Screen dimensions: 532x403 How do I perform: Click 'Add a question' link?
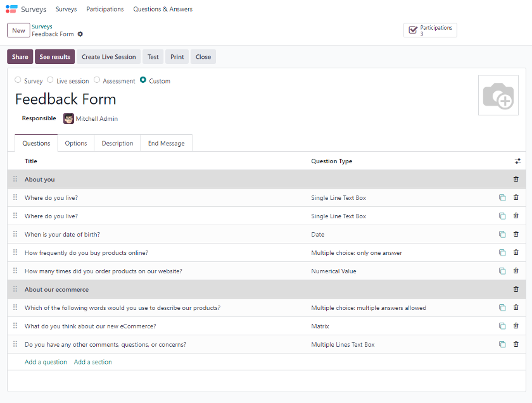46,363
